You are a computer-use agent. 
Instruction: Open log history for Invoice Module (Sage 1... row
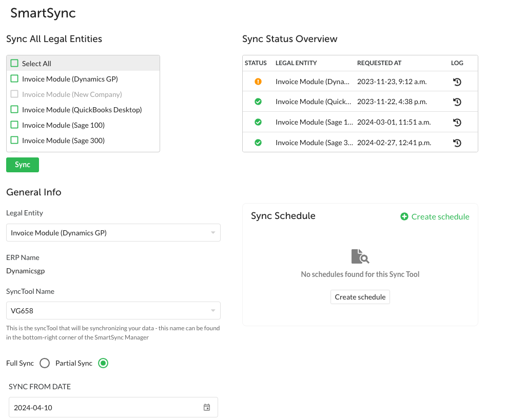pyautogui.click(x=457, y=122)
